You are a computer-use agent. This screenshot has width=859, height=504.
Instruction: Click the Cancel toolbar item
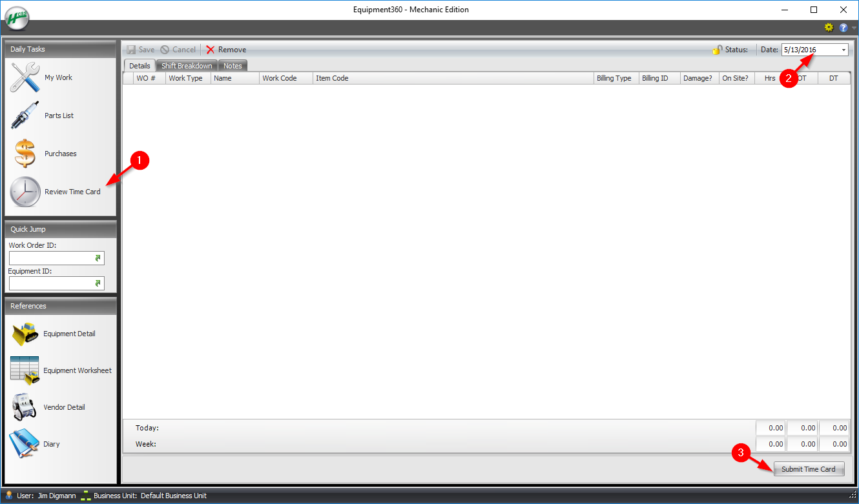coord(178,50)
